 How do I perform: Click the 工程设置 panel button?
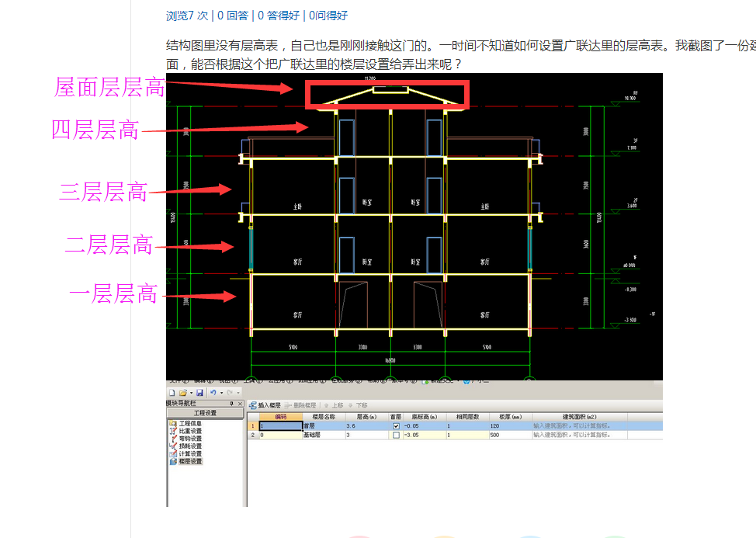point(206,413)
